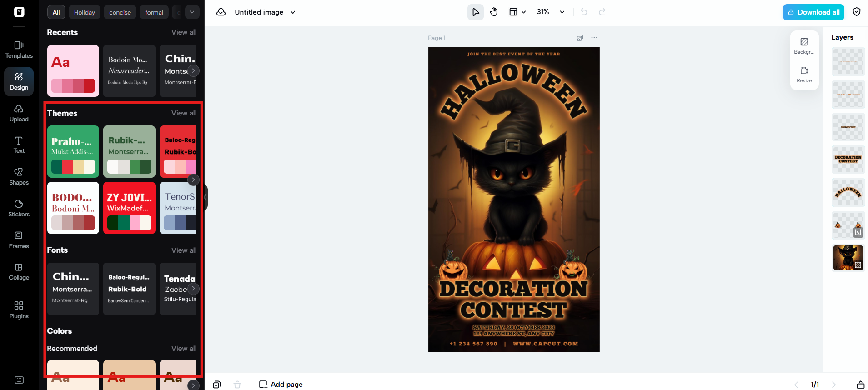This screenshot has width=868, height=390.
Task: Select the DECORATION CONTEST layer
Action: [848, 160]
